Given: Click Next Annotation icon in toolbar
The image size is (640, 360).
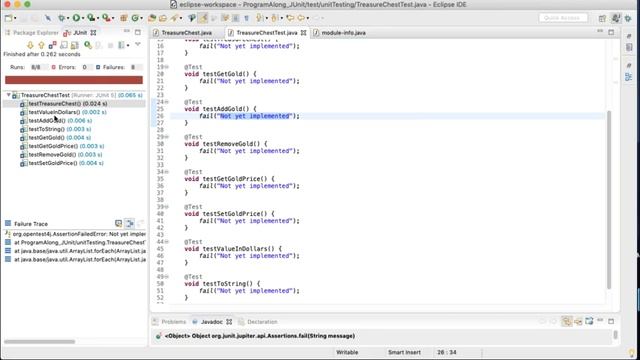Looking at the screenshot, I should tap(259, 18).
